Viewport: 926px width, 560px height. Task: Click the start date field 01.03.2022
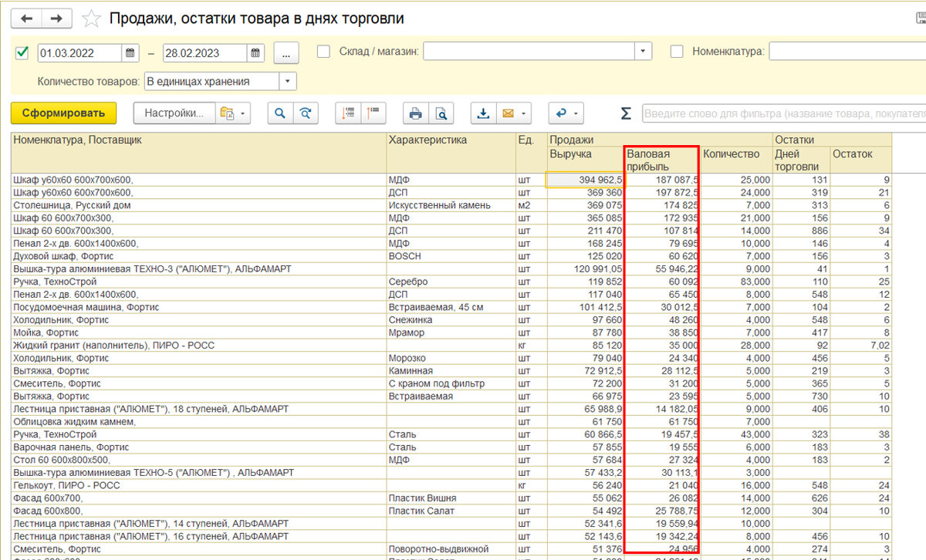pyautogui.click(x=79, y=53)
